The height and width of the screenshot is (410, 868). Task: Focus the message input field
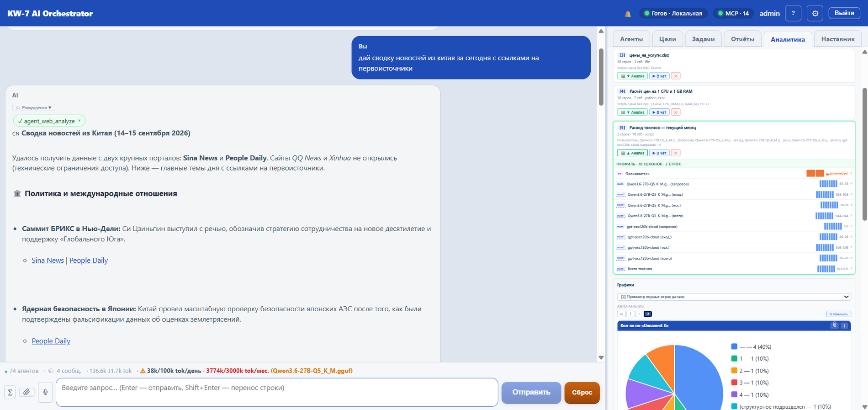pos(277,392)
